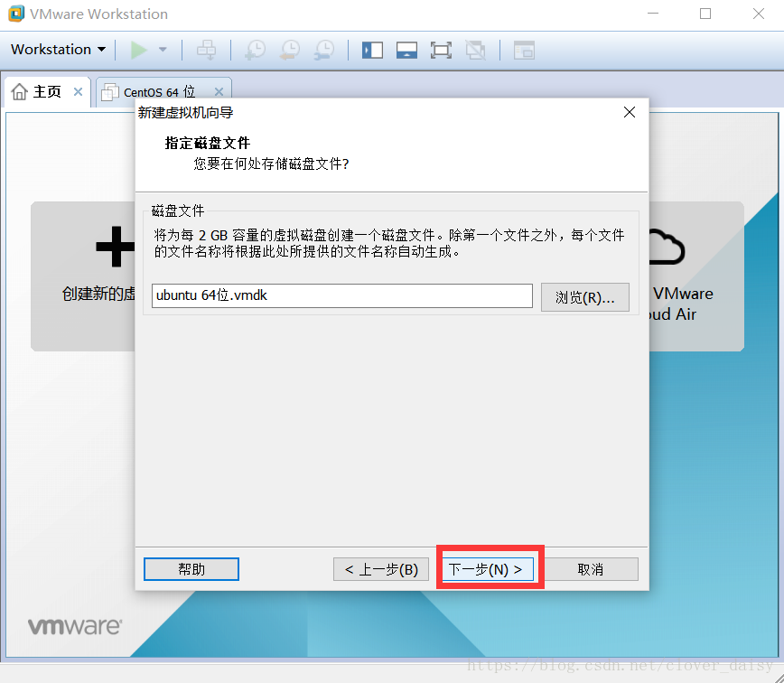Screen dimensions: 784x683
Task: Proceed with 下一步(N) > button
Action: point(487,569)
